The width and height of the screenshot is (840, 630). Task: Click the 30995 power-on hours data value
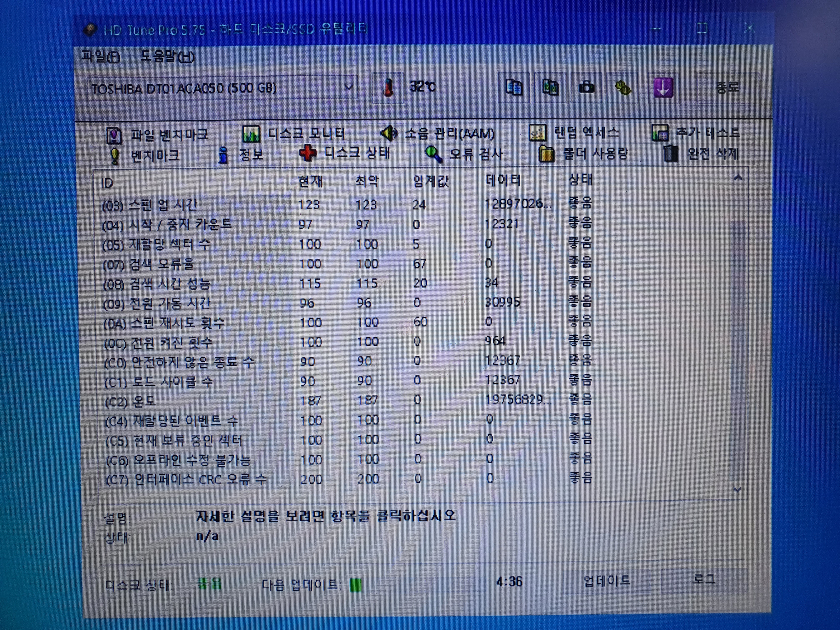(502, 302)
